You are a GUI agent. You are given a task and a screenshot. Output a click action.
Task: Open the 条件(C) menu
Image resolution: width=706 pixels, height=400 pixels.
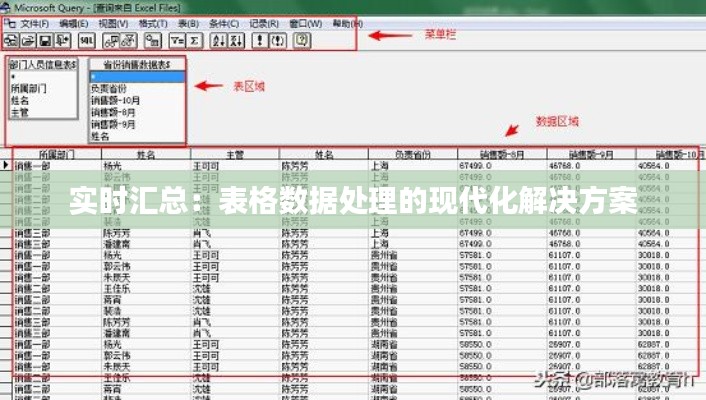point(224,23)
